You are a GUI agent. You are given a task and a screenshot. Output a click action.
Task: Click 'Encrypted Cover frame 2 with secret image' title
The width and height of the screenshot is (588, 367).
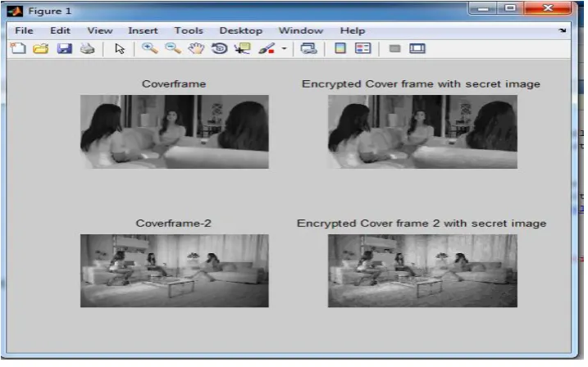[x=422, y=224]
